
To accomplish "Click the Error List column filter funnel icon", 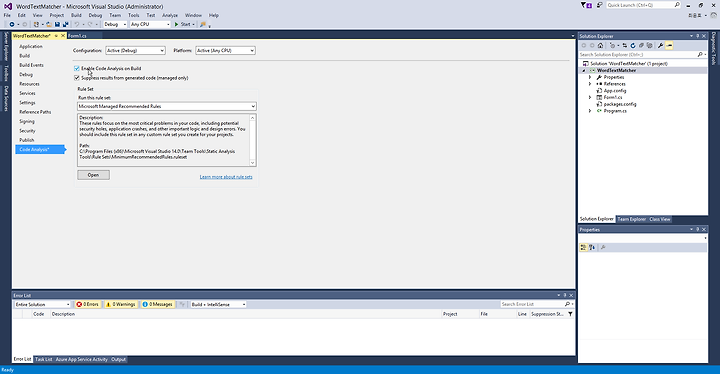I will click(570, 314).
